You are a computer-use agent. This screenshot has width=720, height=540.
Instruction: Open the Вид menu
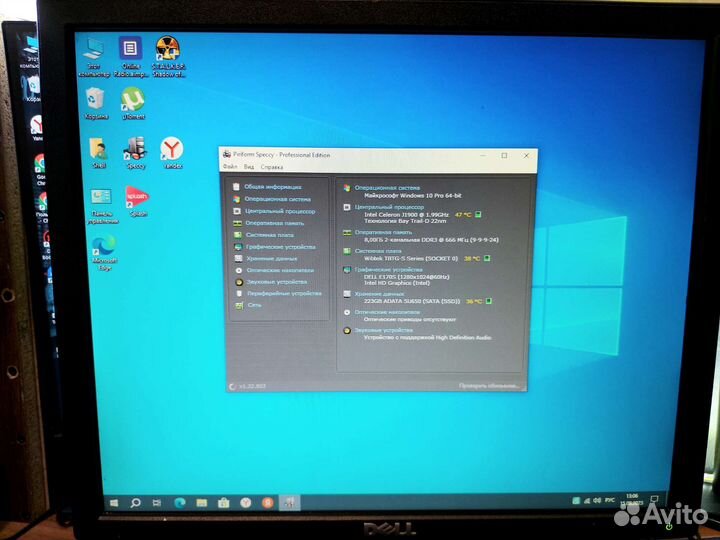tap(249, 167)
